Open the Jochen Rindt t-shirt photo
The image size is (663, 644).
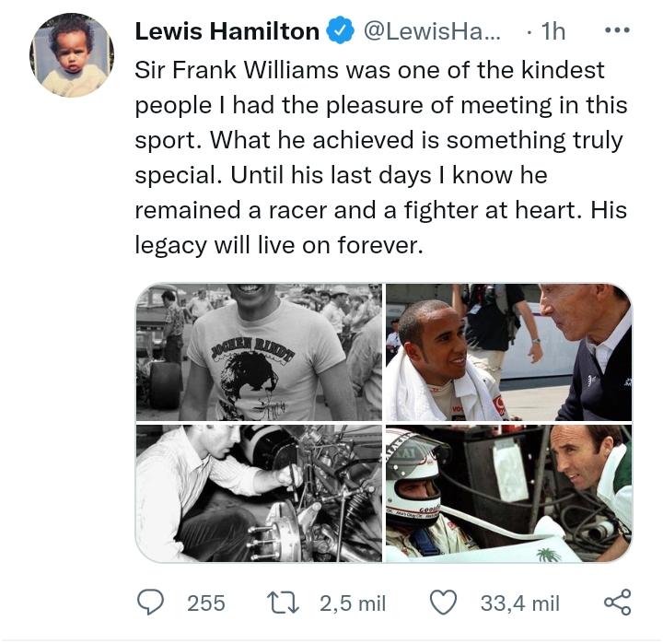(x=259, y=352)
